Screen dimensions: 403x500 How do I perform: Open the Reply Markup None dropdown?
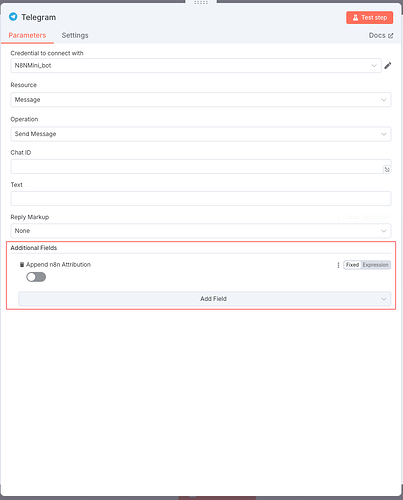tap(201, 231)
